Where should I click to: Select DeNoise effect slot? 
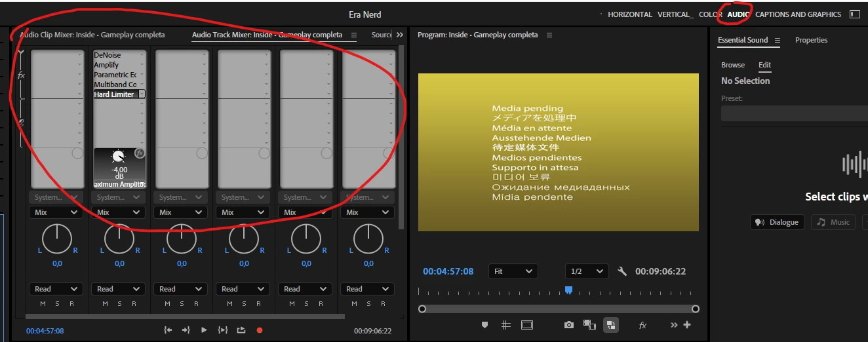(118, 55)
